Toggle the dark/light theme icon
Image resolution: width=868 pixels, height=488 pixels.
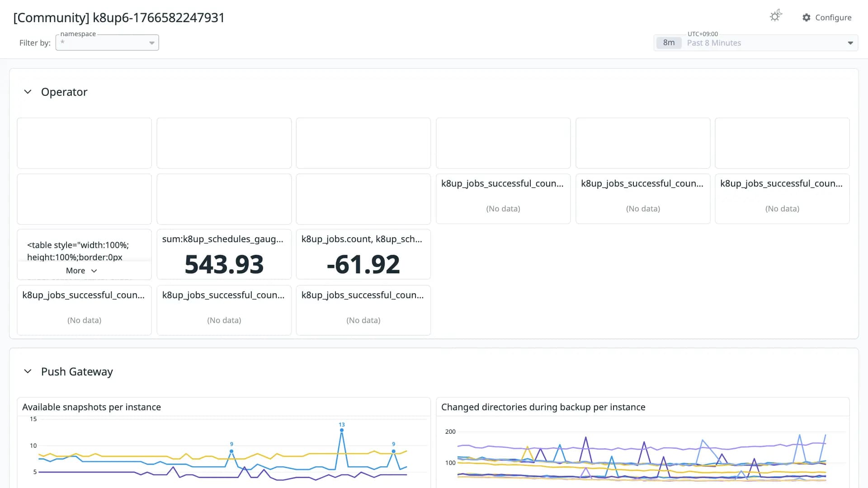tap(776, 16)
